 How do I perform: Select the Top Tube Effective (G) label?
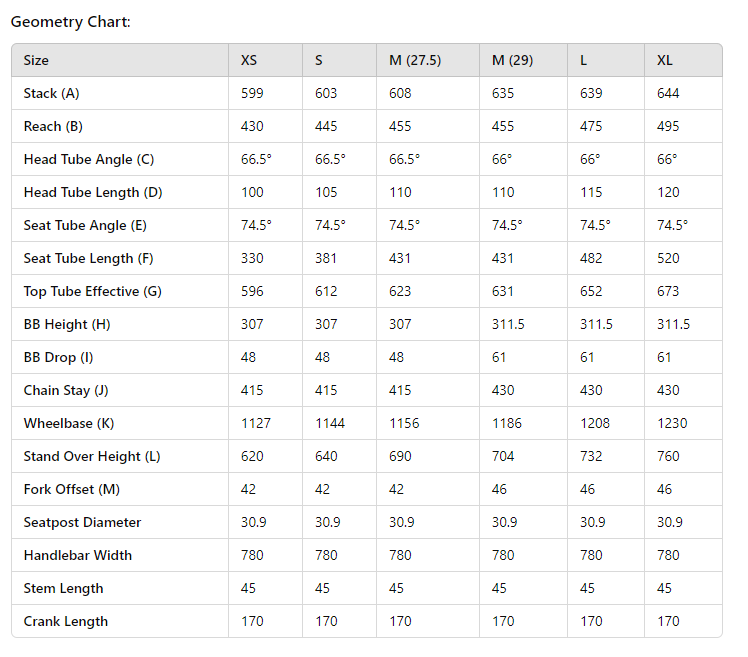(x=92, y=291)
